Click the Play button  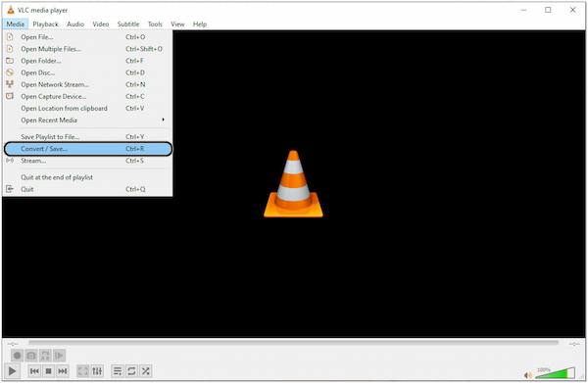[x=12, y=371]
